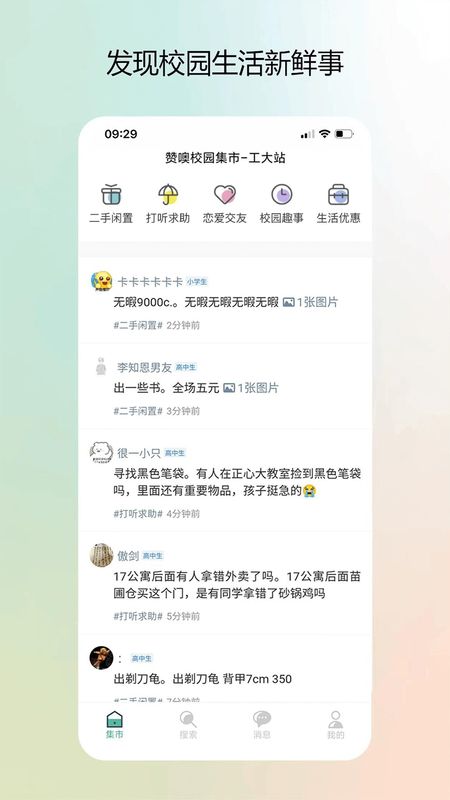Screen dimensions: 450x800
Task: Tap the 赞噢校园集市-工大站 title
Action: [x=225, y=158]
